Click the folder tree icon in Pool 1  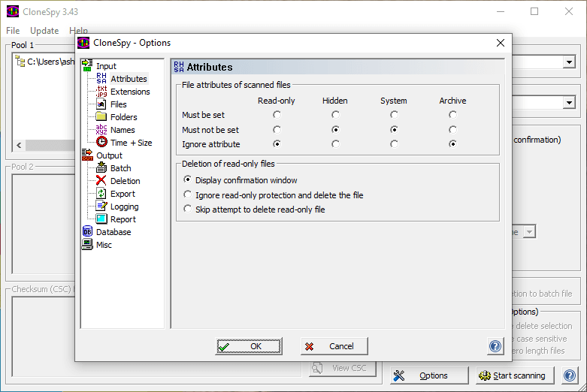pos(20,61)
